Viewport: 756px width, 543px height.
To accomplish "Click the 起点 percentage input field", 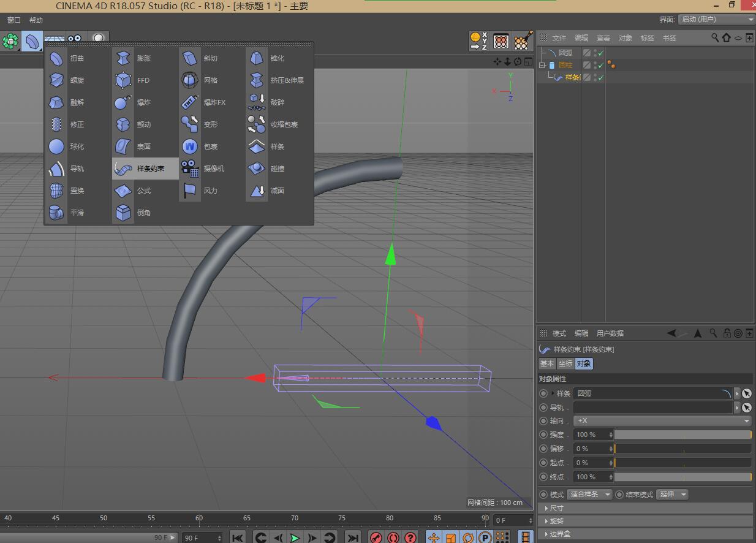I will pyautogui.click(x=591, y=463).
